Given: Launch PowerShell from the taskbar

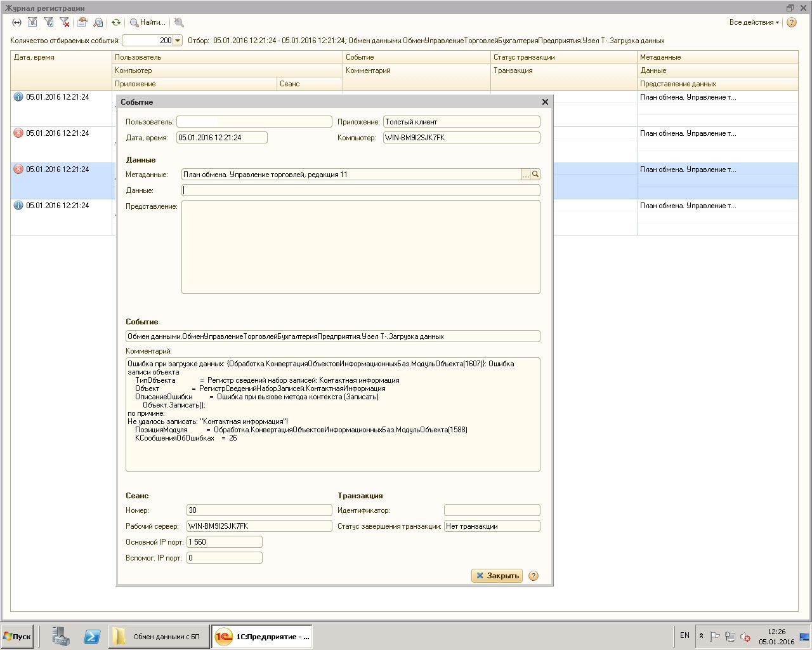Looking at the screenshot, I should pos(92,637).
